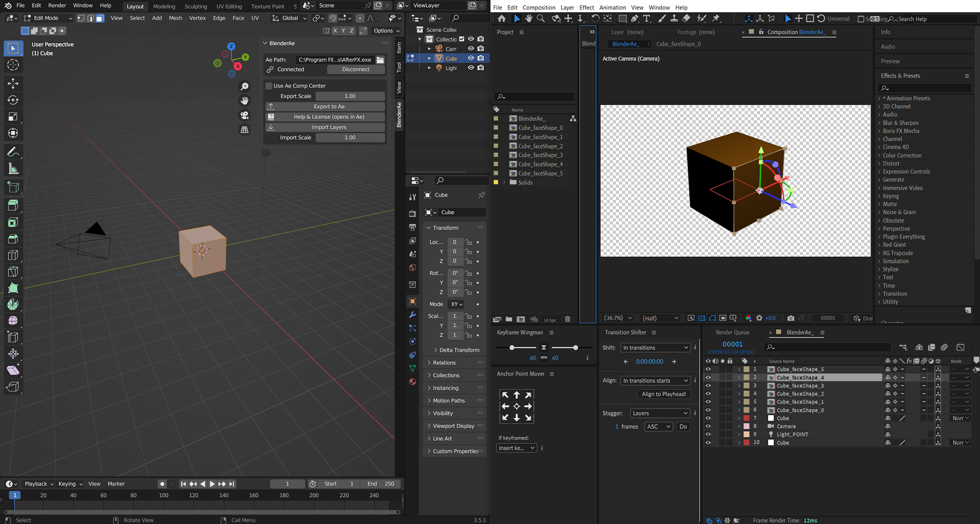This screenshot has height=524, width=980.
Task: Select the Hand tool in After Effects
Action: [x=529, y=18]
